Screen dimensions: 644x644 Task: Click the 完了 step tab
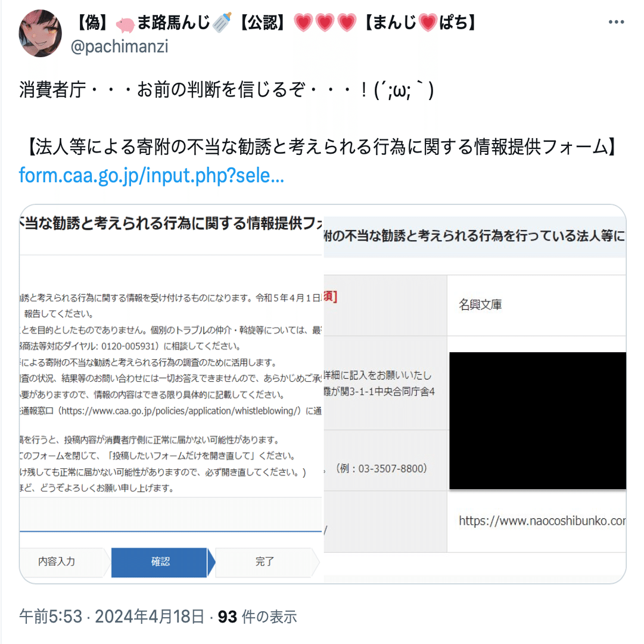(x=265, y=562)
